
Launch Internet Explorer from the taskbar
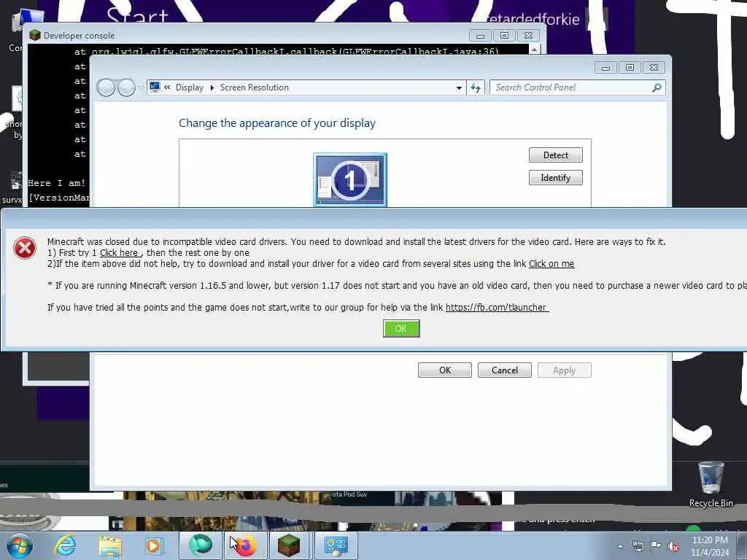(65, 545)
